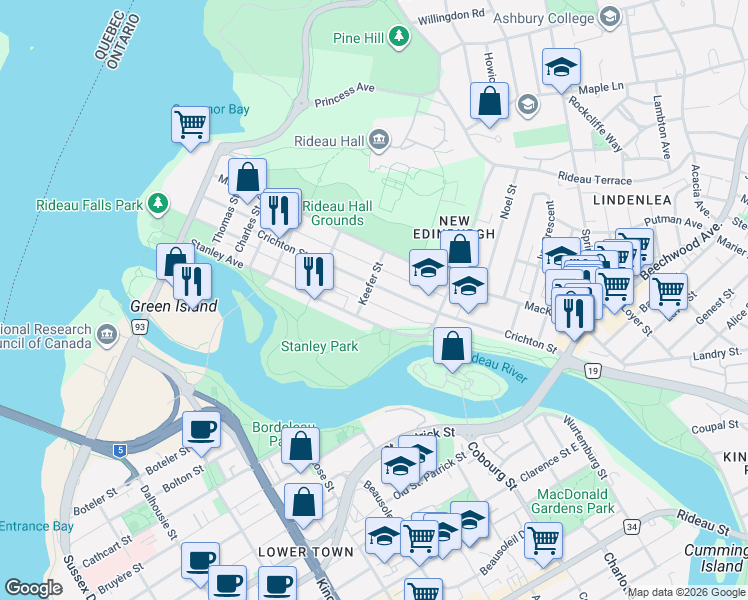Click the route 5 highway shield
Viewport: 748px width, 600px height.
pyautogui.click(x=120, y=450)
